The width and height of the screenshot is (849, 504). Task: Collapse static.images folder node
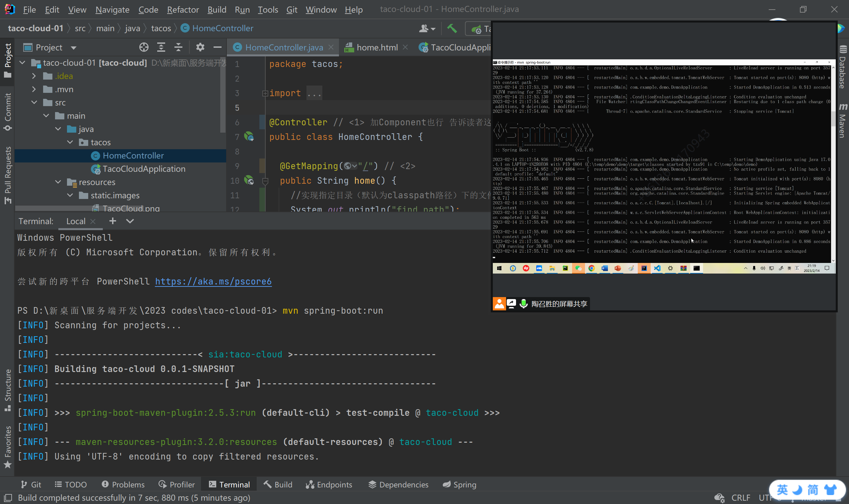click(70, 195)
